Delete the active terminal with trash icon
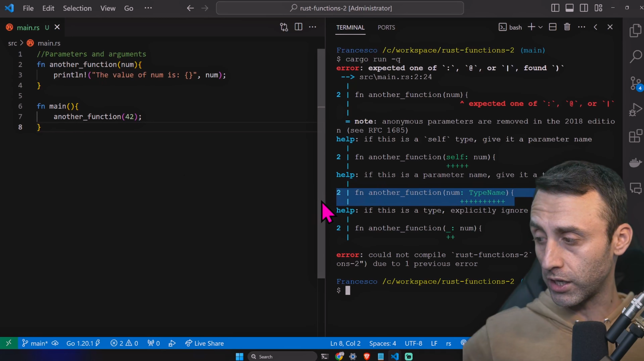 pos(567,27)
